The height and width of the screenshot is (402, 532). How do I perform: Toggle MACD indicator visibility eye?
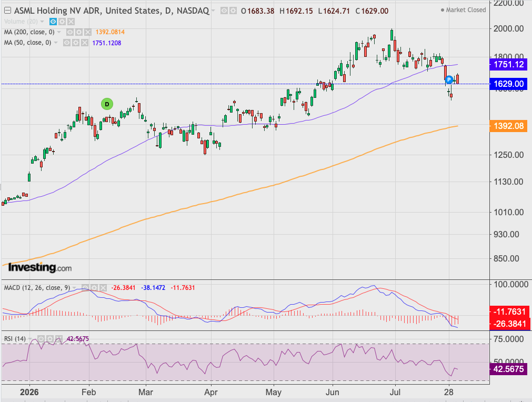tap(85, 288)
